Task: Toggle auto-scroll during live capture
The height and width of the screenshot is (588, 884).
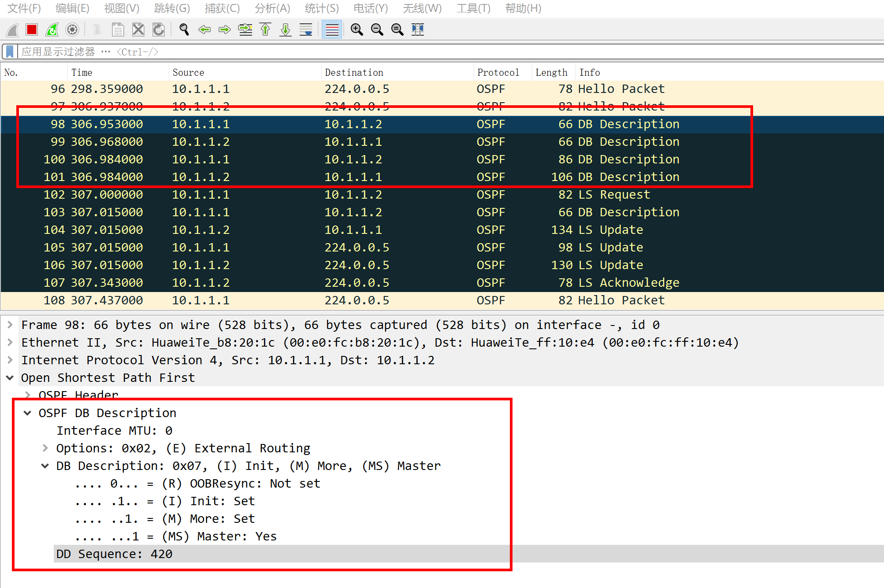Action: click(x=306, y=30)
